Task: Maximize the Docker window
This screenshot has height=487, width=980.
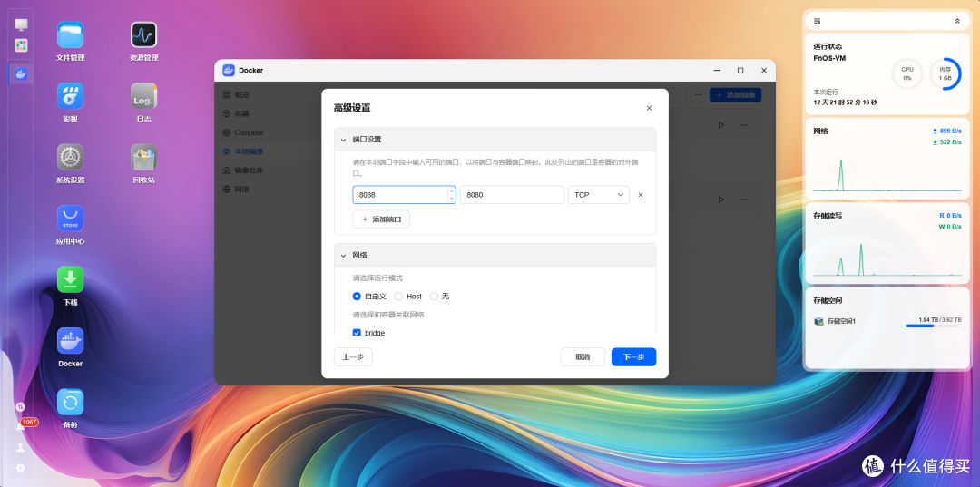Action: [x=740, y=71]
